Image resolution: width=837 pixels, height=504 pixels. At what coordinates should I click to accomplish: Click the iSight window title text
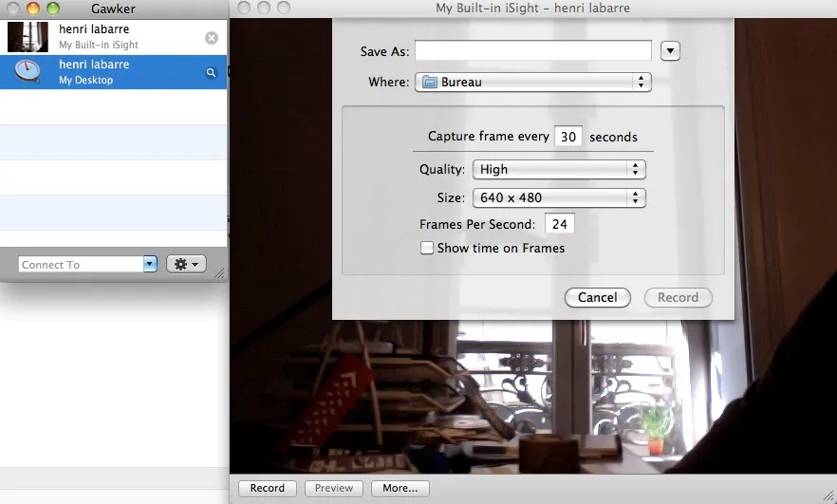(532, 8)
